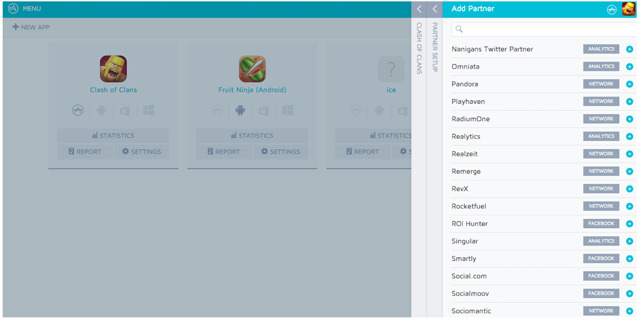Add Playhaven partner with plus icon

click(629, 101)
